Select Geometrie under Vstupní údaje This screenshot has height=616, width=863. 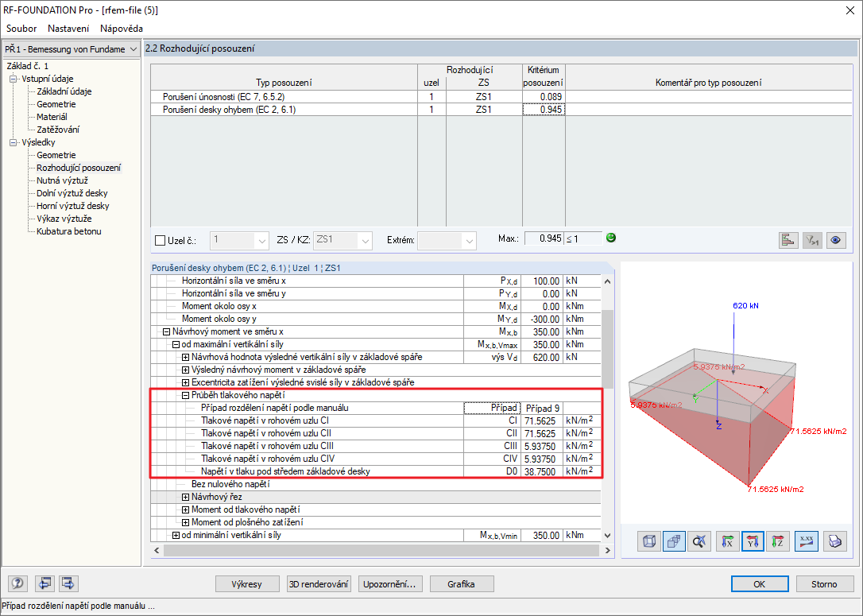coord(56,104)
